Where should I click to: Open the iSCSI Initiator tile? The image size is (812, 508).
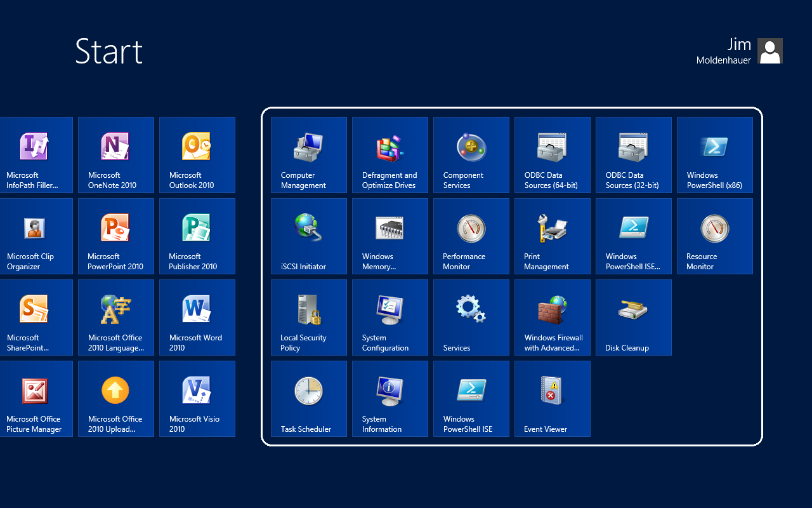(x=309, y=236)
